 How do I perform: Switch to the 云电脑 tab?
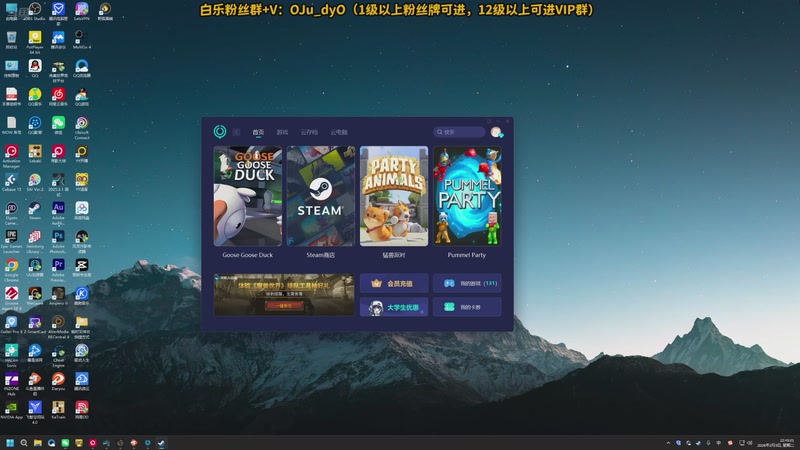pyautogui.click(x=339, y=132)
